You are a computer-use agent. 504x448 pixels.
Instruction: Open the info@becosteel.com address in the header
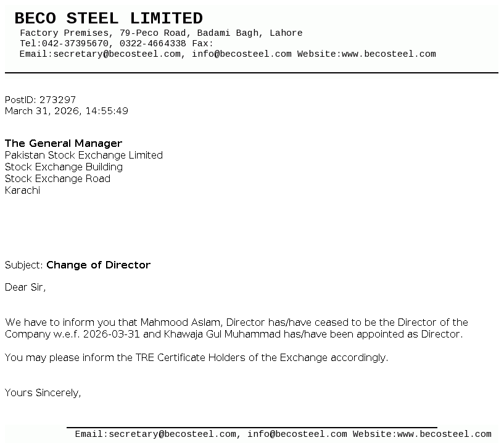[x=242, y=54]
